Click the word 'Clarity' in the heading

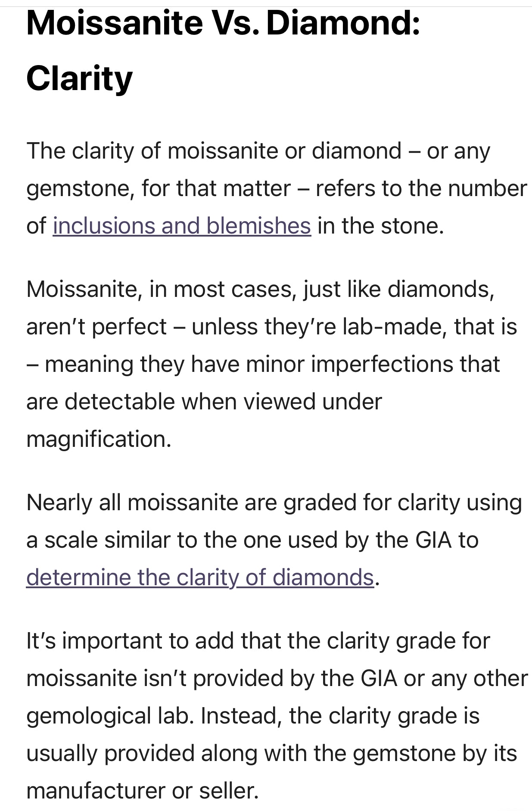[x=79, y=79]
